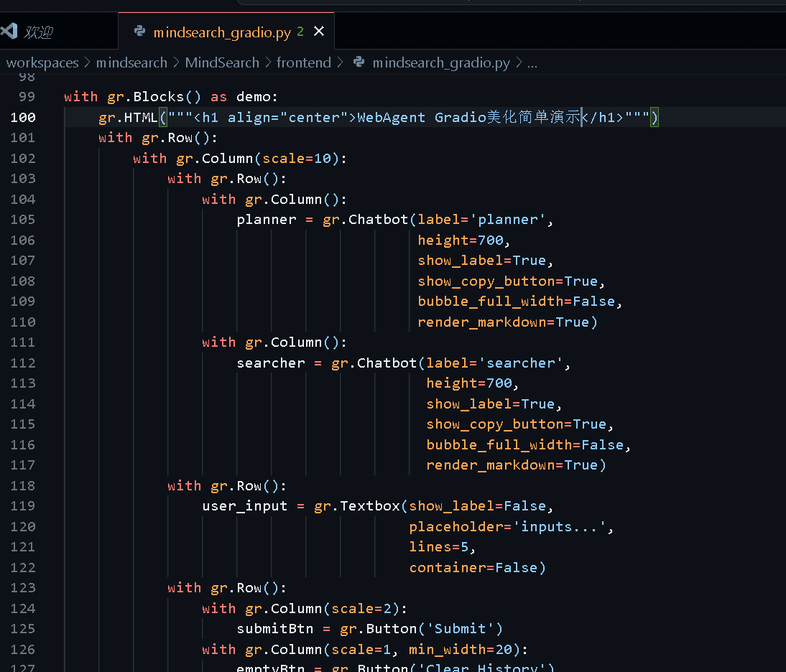
Task: Select the mindsearch_gradio.py editor tab
Action: point(226,32)
